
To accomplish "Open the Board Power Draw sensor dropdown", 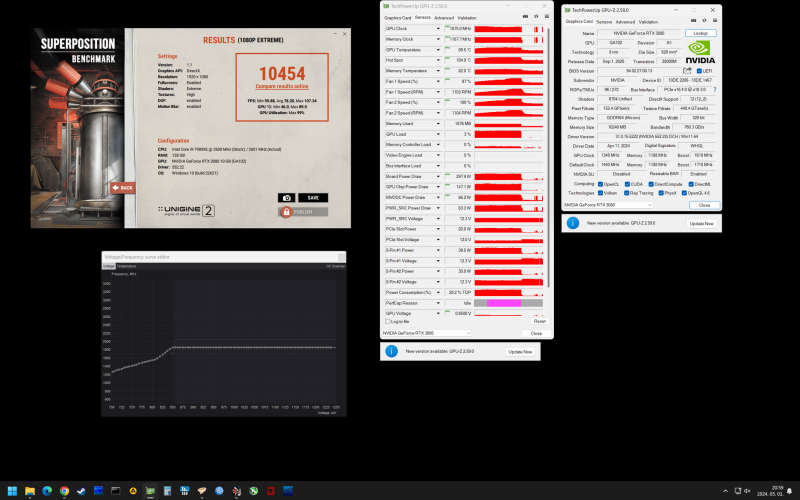I will point(438,177).
